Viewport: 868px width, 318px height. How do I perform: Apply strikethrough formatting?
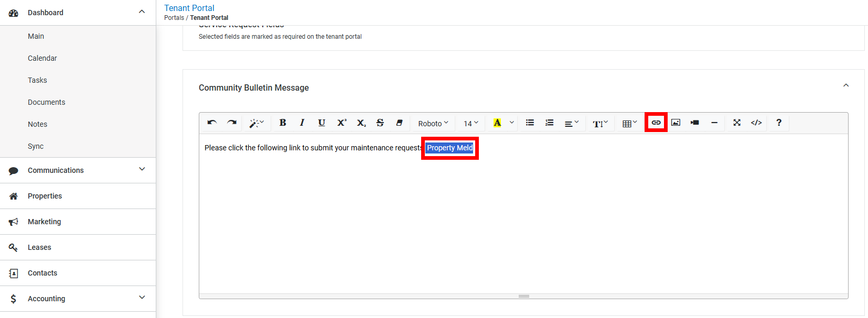380,123
